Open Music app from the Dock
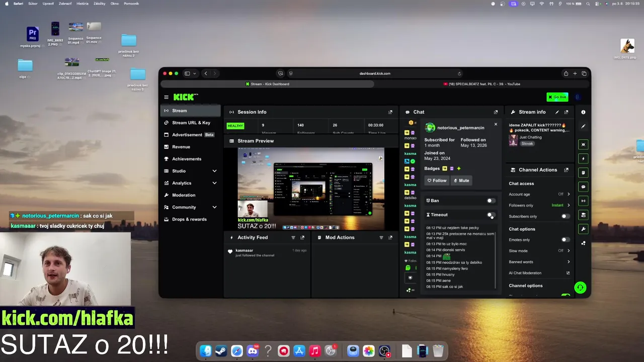Viewport: 644px width, 362px height. [315, 351]
